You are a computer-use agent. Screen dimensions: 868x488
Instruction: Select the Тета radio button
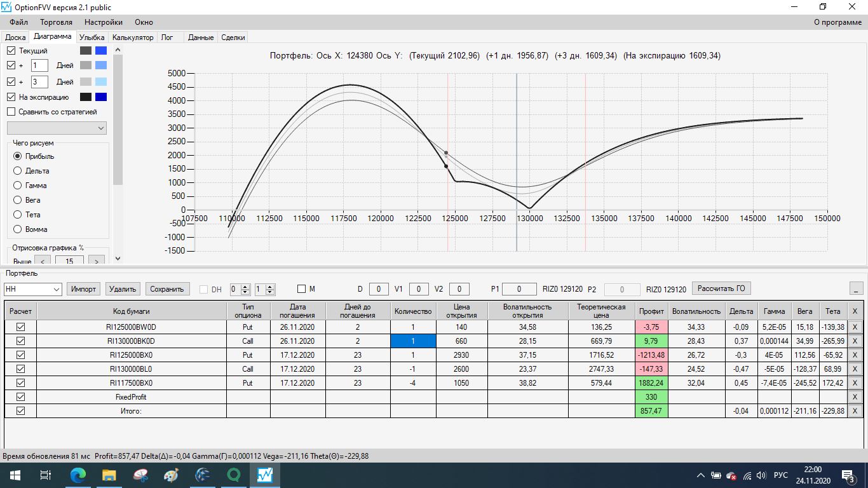pyautogui.click(x=17, y=215)
